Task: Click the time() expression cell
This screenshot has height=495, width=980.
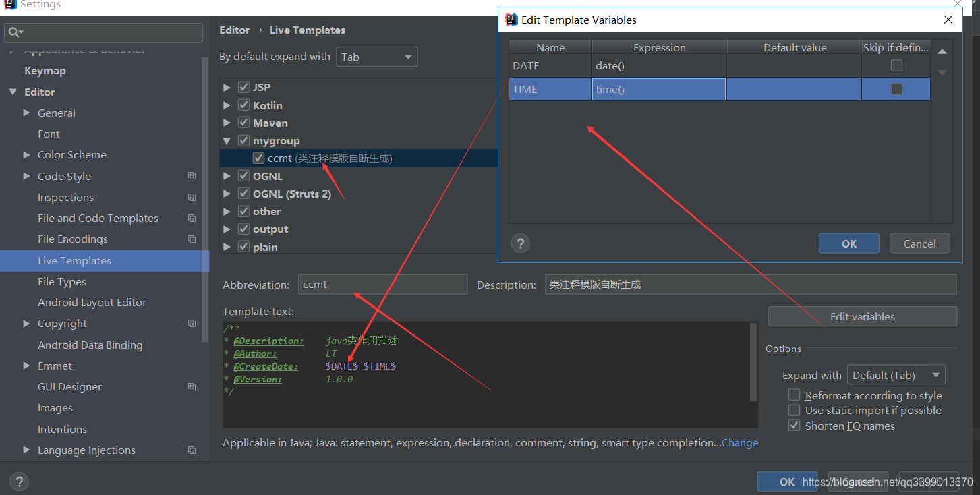Action: tap(659, 89)
